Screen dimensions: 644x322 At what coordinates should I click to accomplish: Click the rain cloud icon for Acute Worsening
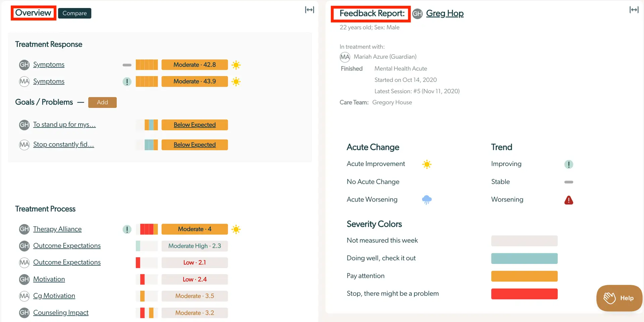click(427, 200)
